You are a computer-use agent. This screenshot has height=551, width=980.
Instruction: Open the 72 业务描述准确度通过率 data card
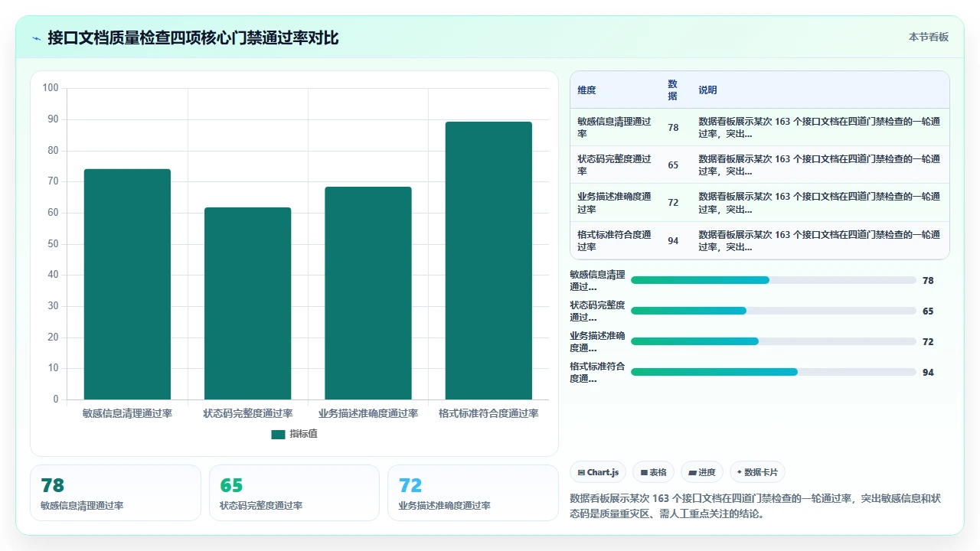[x=473, y=493]
